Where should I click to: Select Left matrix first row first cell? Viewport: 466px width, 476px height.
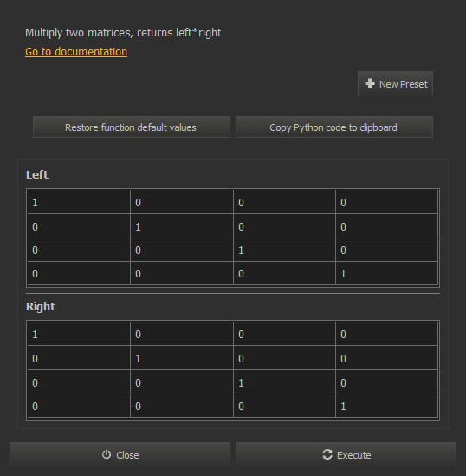pos(79,202)
